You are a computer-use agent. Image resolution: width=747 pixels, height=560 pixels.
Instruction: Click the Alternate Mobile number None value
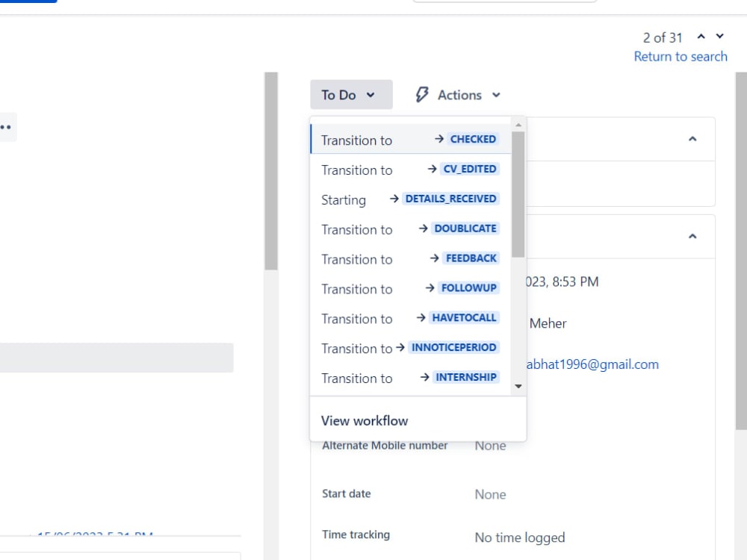[490, 446]
